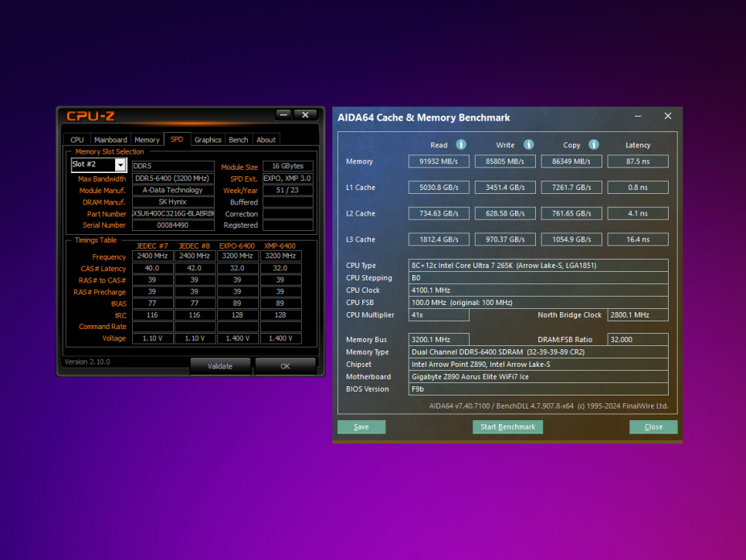Switch to the Mainboard tab

(x=110, y=140)
